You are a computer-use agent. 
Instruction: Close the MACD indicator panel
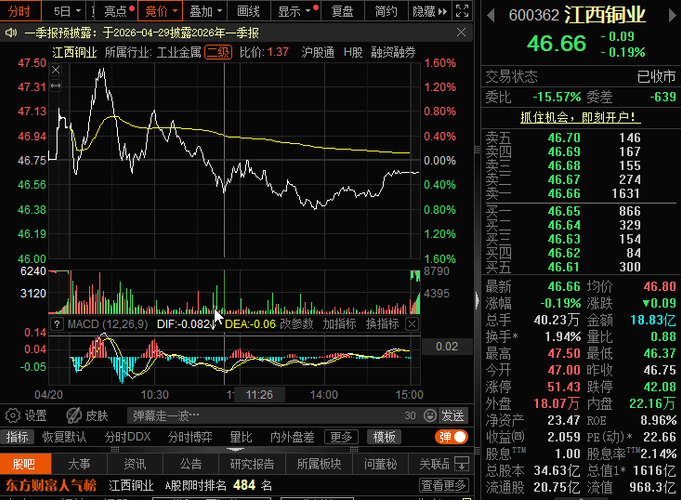[x=412, y=324]
